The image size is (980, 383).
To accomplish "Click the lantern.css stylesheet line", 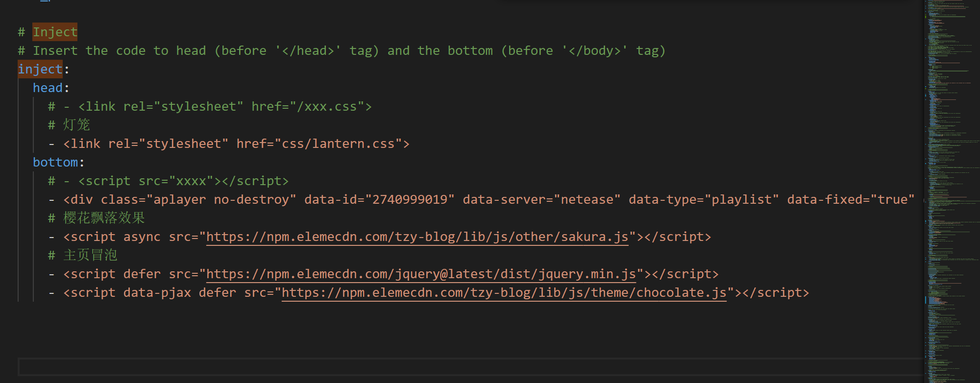I will 229,144.
